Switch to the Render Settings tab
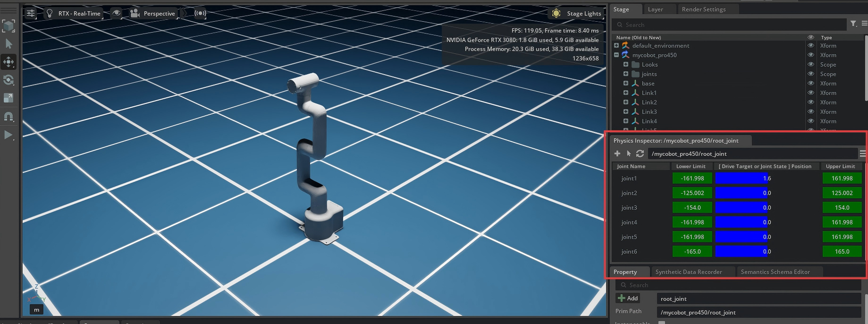868x324 pixels. [x=703, y=9]
